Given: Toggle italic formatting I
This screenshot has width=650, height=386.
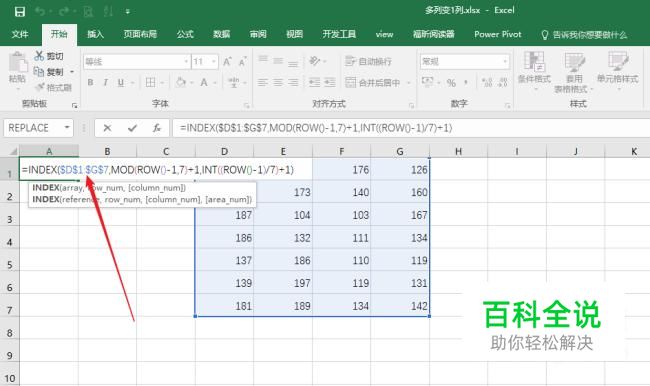Looking at the screenshot, I should 106,83.
